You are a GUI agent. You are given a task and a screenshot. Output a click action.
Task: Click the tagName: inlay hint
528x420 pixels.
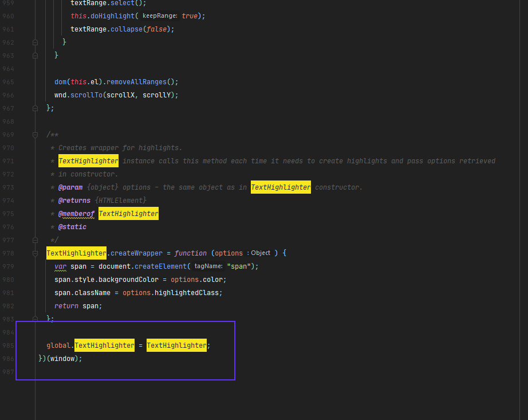click(208, 266)
